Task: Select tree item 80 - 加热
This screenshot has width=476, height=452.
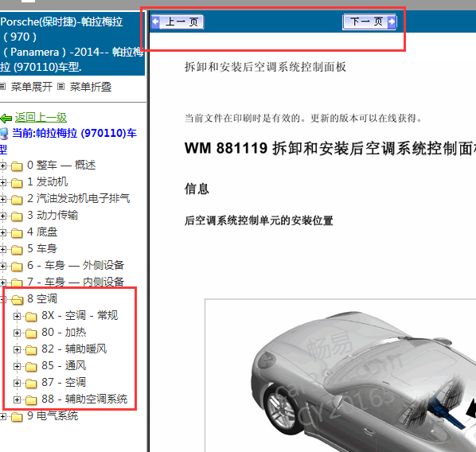Action: pos(64,332)
